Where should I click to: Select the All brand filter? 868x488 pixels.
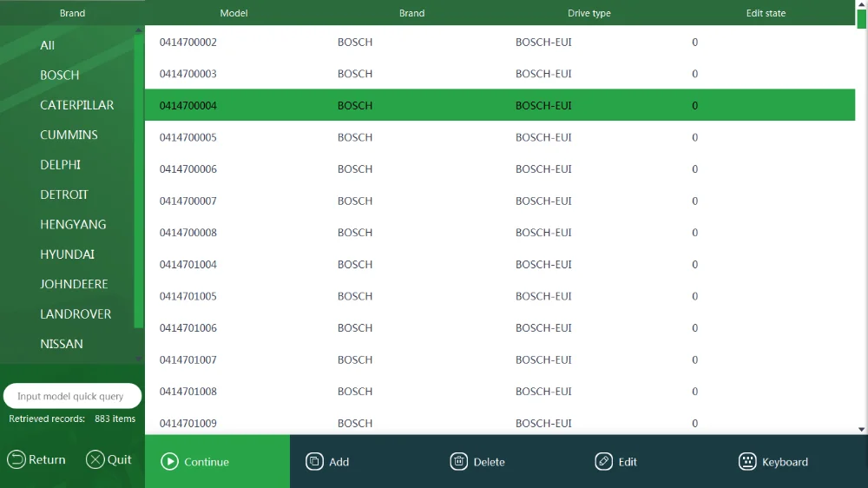47,45
